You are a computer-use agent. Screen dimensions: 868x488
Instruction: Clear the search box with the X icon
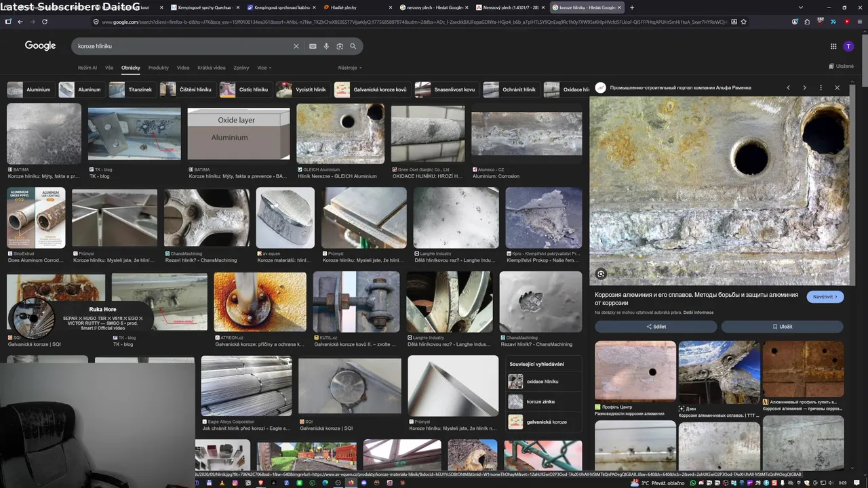296,46
